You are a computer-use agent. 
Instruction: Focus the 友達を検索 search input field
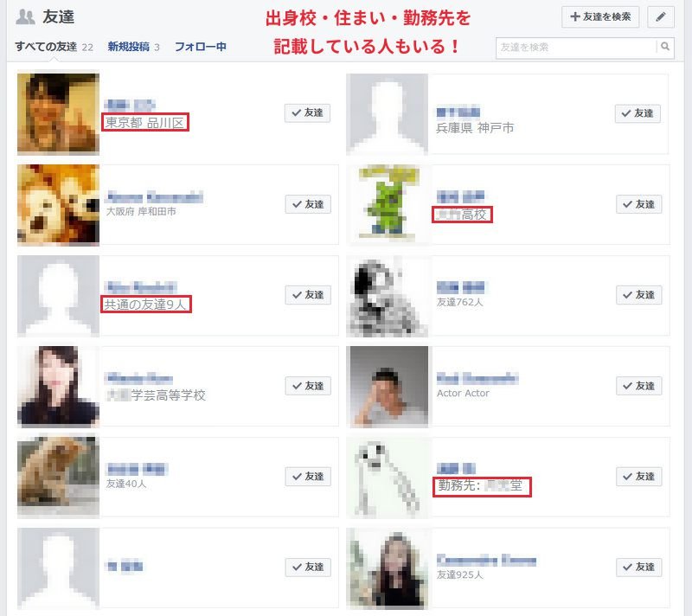576,48
